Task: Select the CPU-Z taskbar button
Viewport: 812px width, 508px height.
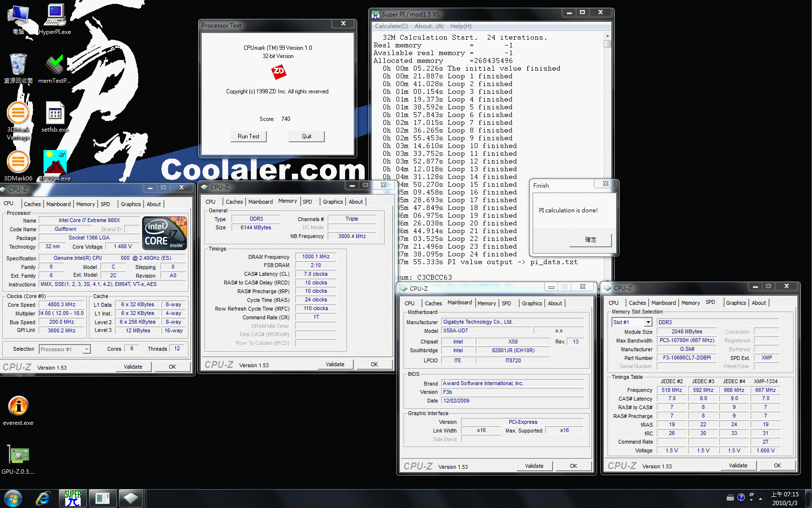Action: 131,498
